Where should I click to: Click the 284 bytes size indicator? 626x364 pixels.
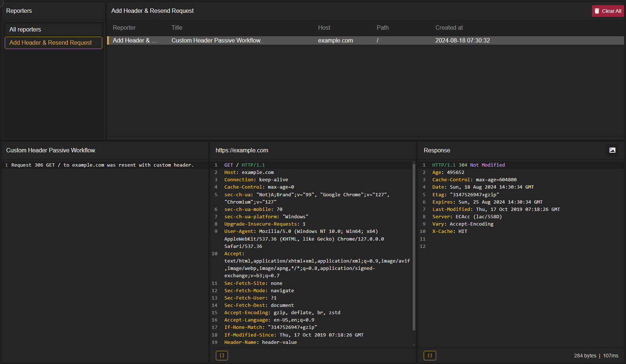coord(585,356)
